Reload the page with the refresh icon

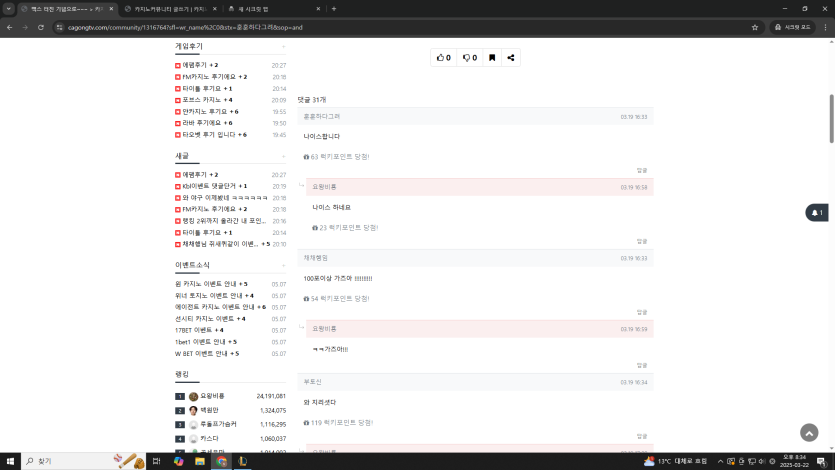tap(40, 27)
